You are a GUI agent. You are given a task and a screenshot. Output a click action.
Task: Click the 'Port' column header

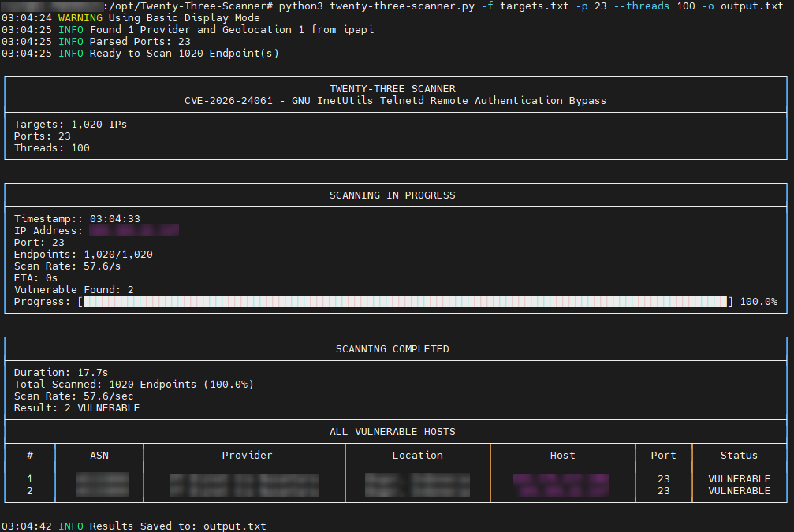pos(663,455)
